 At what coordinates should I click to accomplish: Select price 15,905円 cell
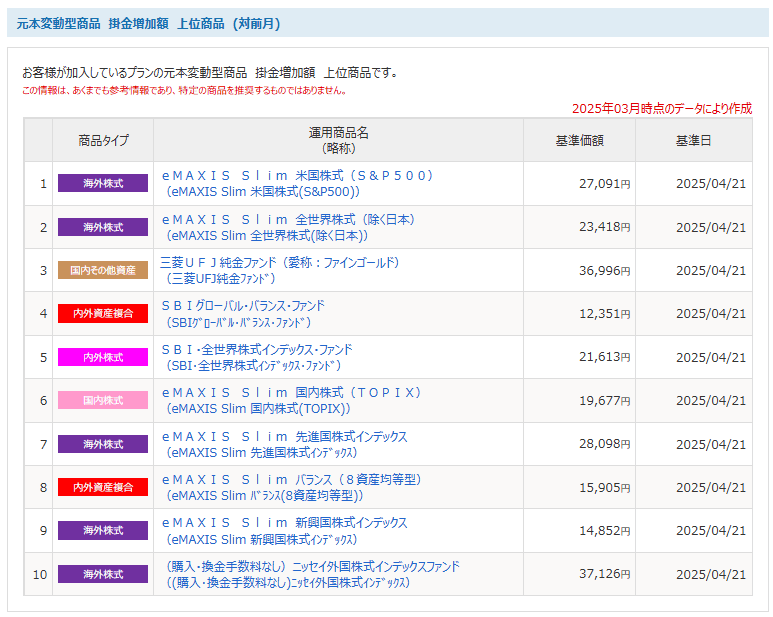pyautogui.click(x=579, y=487)
